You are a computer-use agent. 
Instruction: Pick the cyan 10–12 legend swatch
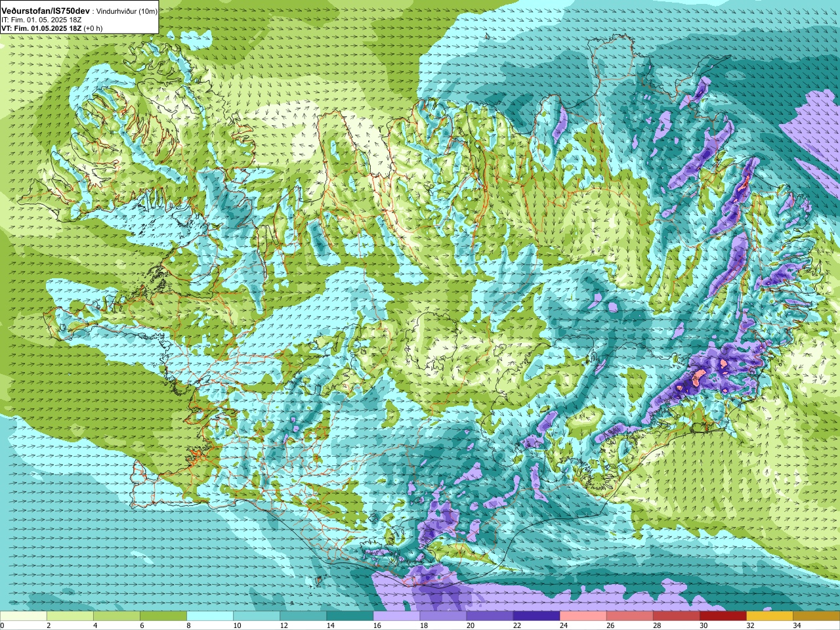pyautogui.click(x=257, y=616)
